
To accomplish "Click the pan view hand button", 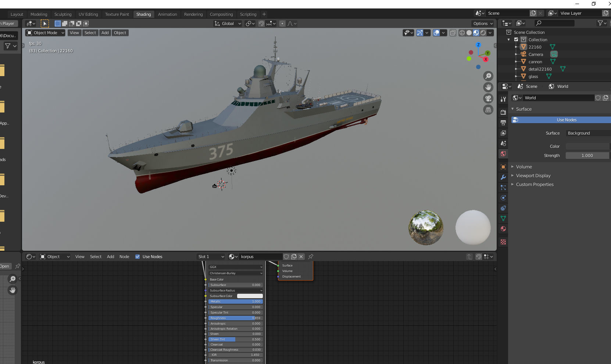I will click(488, 87).
